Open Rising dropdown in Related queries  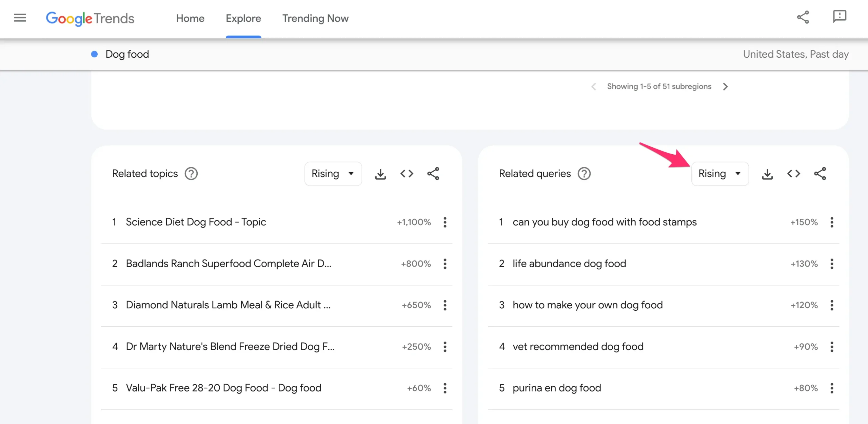(x=720, y=174)
